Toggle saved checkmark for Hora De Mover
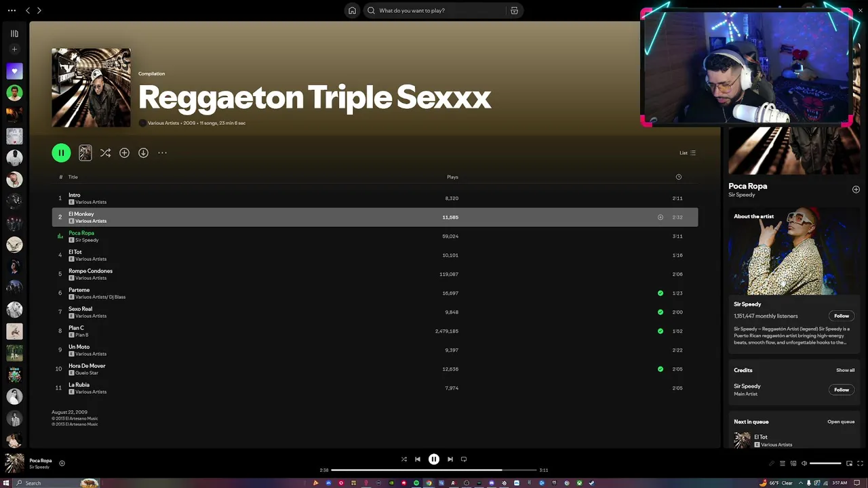Image resolution: width=868 pixels, height=488 pixels. point(660,369)
